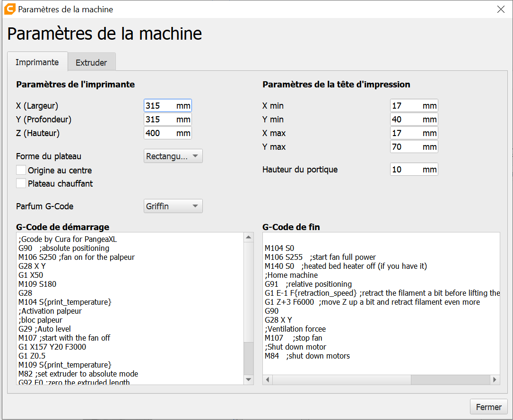
Task: Click the 'G1 X50' line in start G-Code
Action: click(31, 275)
